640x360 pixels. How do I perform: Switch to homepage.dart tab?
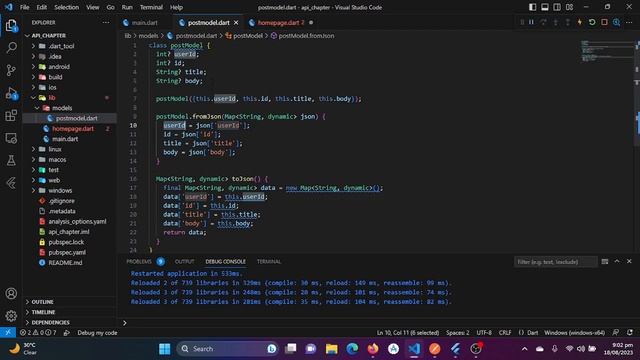point(281,23)
